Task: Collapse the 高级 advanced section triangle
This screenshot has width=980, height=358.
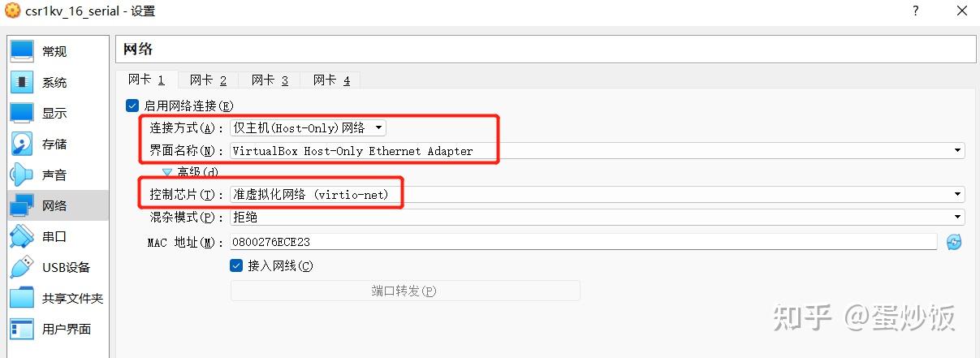Action: [x=167, y=172]
